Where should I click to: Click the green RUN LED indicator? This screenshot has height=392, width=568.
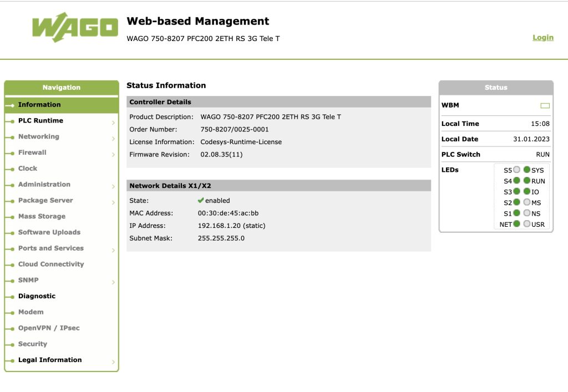point(527,181)
